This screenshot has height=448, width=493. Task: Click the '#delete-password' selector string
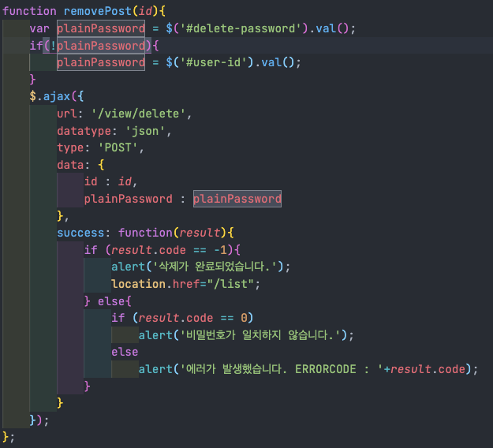[241, 28]
